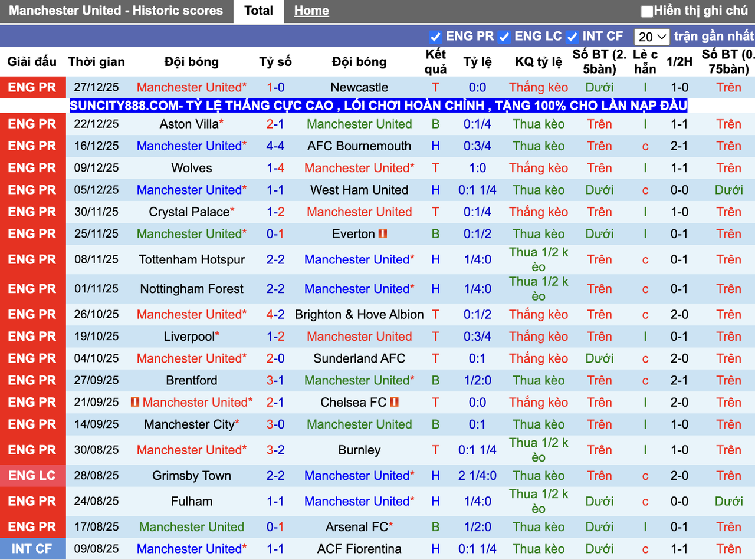Select the Total tab
The width and height of the screenshot is (755, 560).
click(x=258, y=10)
